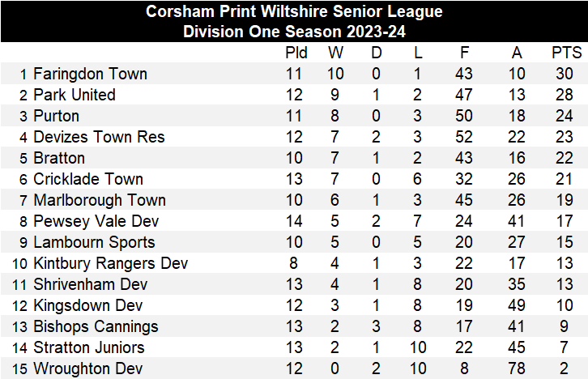The image size is (588, 379).
Task: Click the Bratton team name
Action: [58, 158]
